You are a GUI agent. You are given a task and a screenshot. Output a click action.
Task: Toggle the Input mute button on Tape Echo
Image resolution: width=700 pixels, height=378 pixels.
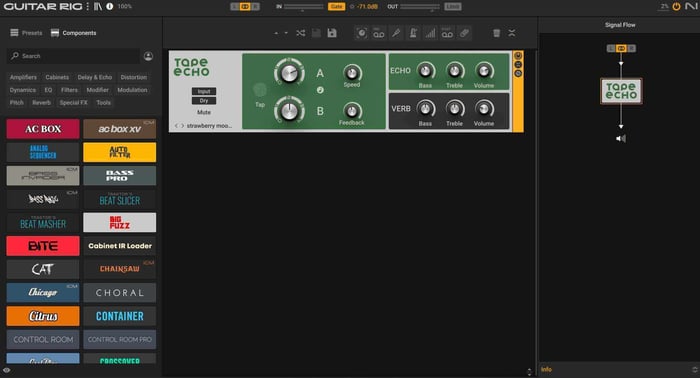click(x=204, y=91)
